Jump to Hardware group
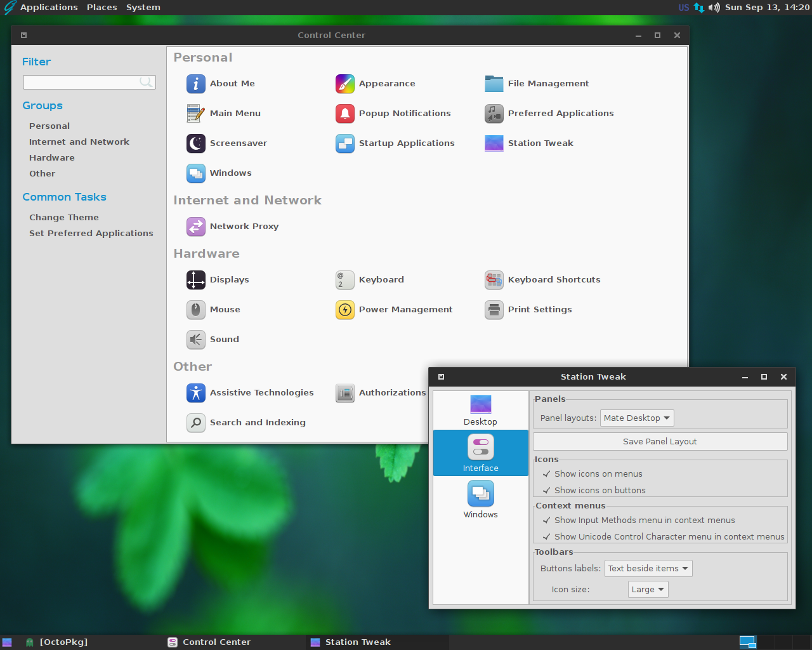This screenshot has height=650, width=812. pos(52,158)
